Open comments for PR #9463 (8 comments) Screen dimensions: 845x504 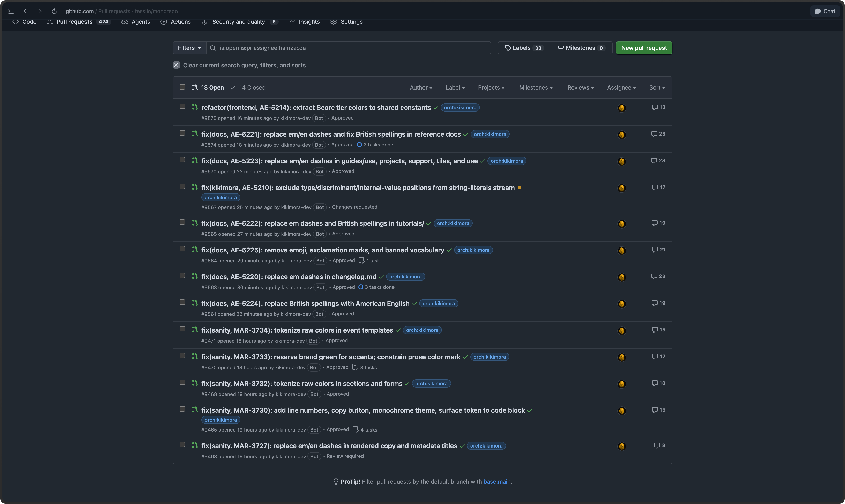pos(659,446)
